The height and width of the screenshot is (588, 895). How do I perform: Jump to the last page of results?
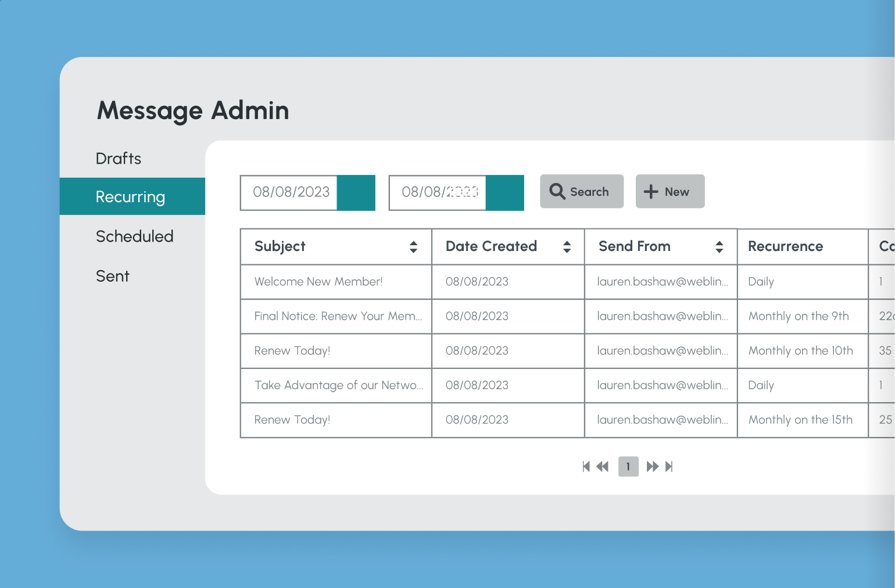click(x=670, y=466)
